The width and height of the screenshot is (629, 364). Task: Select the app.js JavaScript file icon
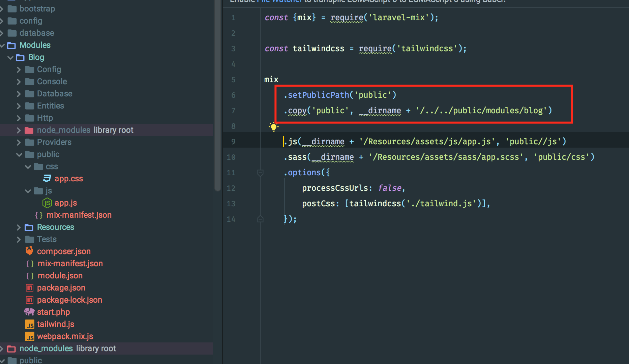pos(47,203)
